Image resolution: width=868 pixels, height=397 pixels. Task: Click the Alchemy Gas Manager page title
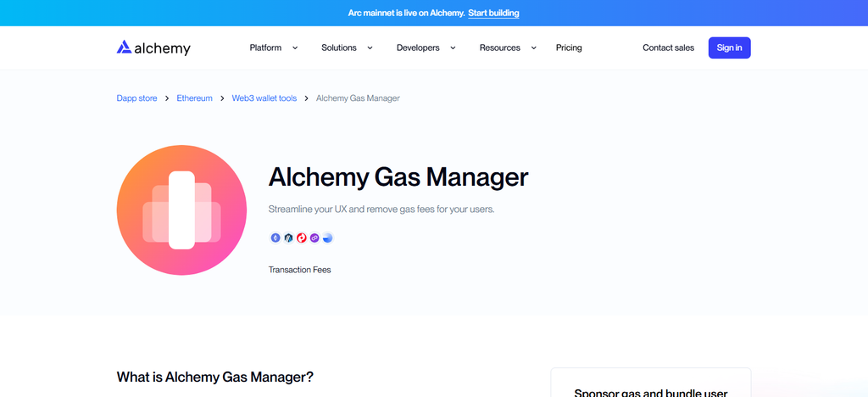point(398,177)
